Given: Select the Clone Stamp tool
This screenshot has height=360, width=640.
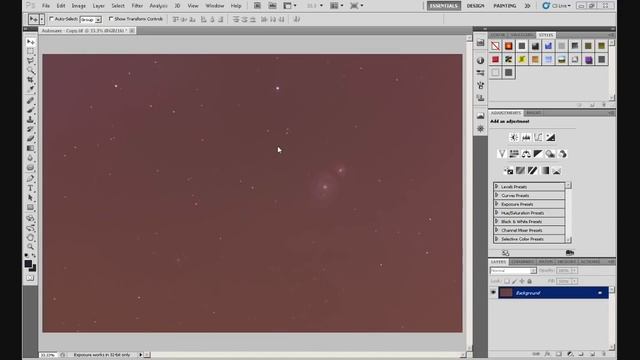Looking at the screenshot, I should (31, 120).
